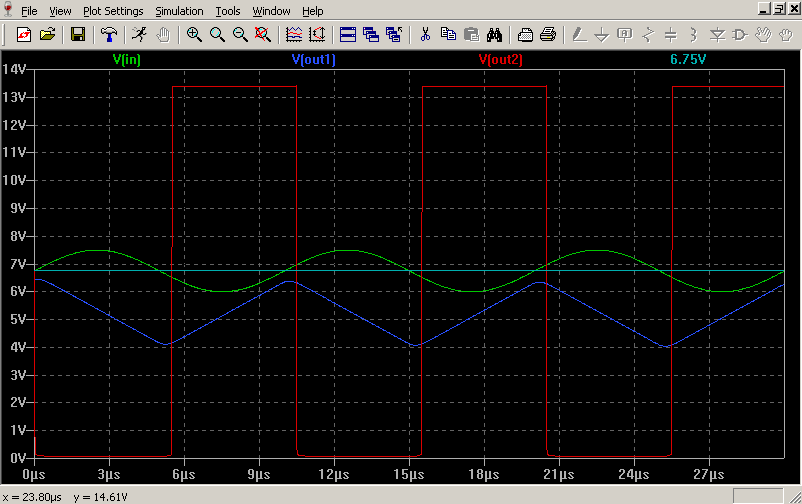The image size is (802, 504).
Task: Open the File menu
Action: click(29, 11)
